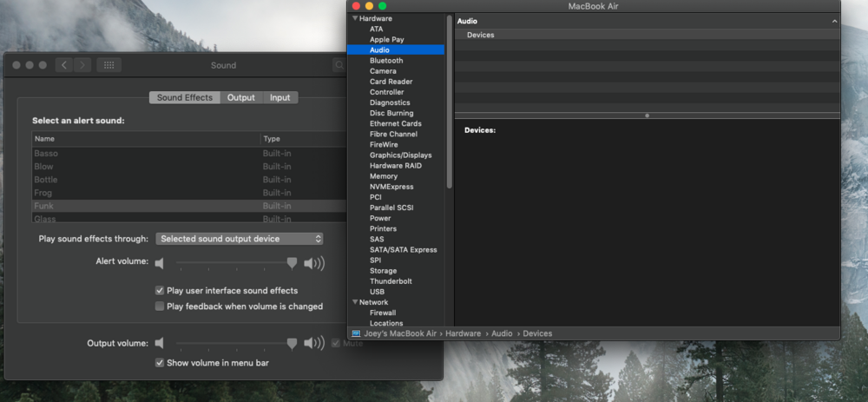Click the computer icon in path bar

(x=354, y=333)
